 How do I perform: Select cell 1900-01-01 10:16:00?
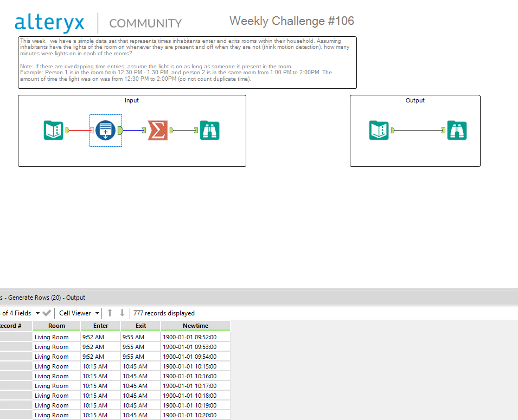click(196, 376)
